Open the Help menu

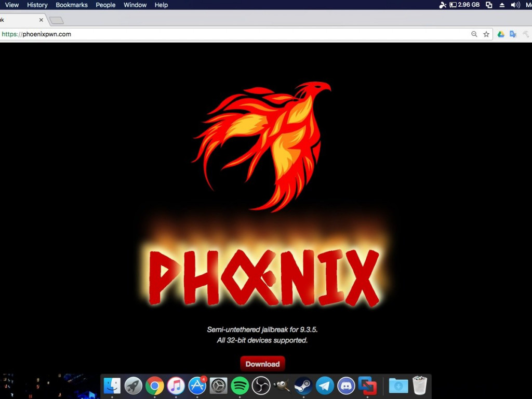pos(161,5)
